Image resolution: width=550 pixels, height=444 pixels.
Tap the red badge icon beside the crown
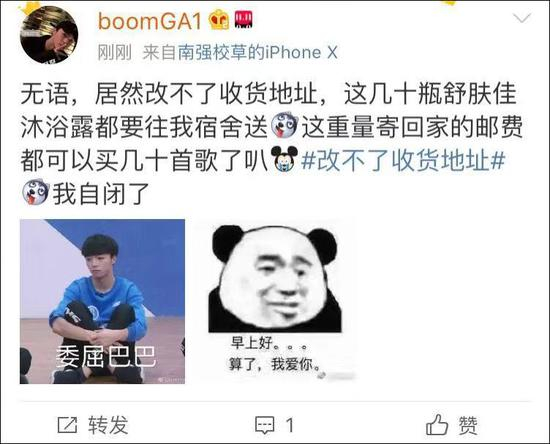click(x=243, y=20)
